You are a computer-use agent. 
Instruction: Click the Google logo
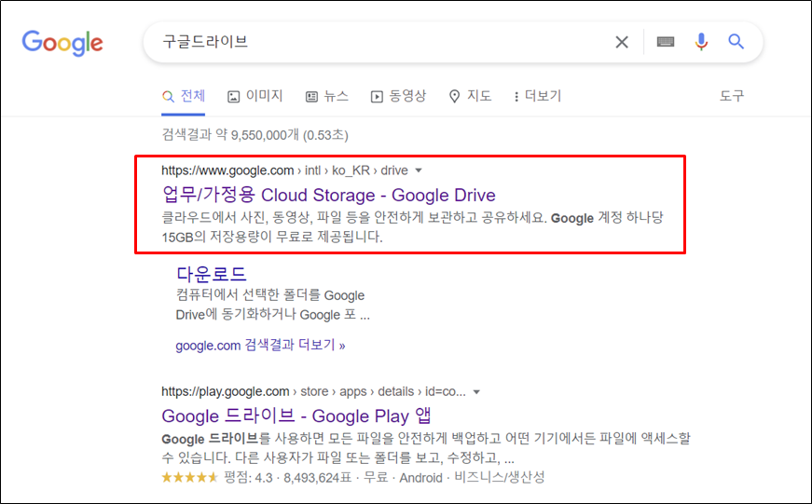(62, 43)
